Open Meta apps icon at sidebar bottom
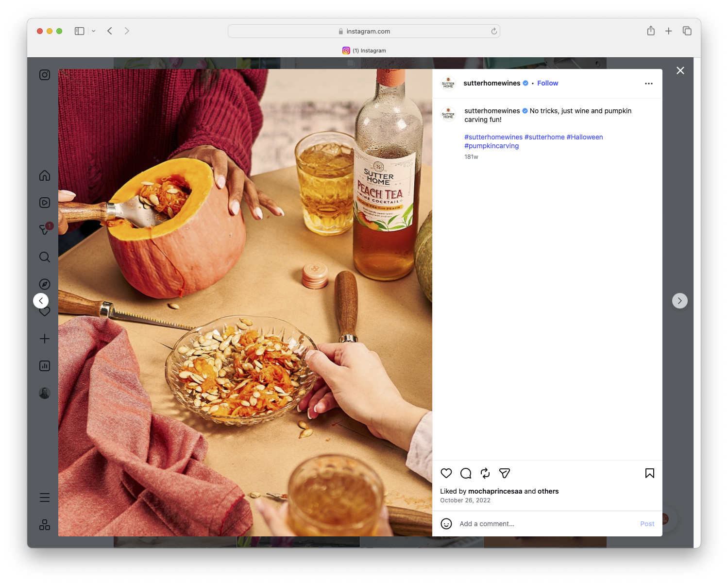The height and width of the screenshot is (584, 728). pyautogui.click(x=45, y=525)
